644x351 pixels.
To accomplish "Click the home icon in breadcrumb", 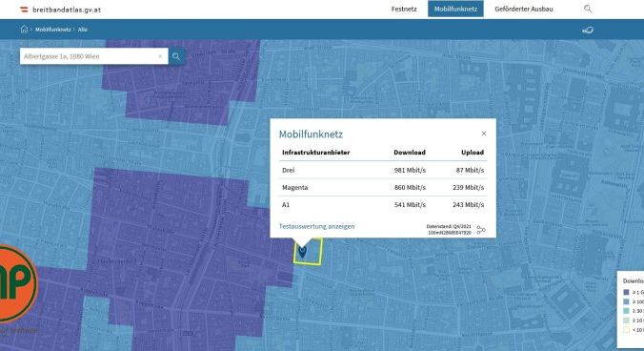I will pos(24,30).
